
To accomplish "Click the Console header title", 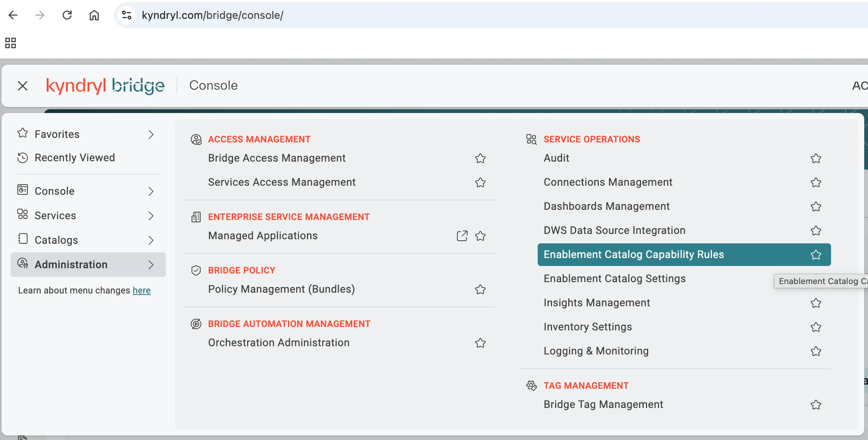I will point(213,86).
